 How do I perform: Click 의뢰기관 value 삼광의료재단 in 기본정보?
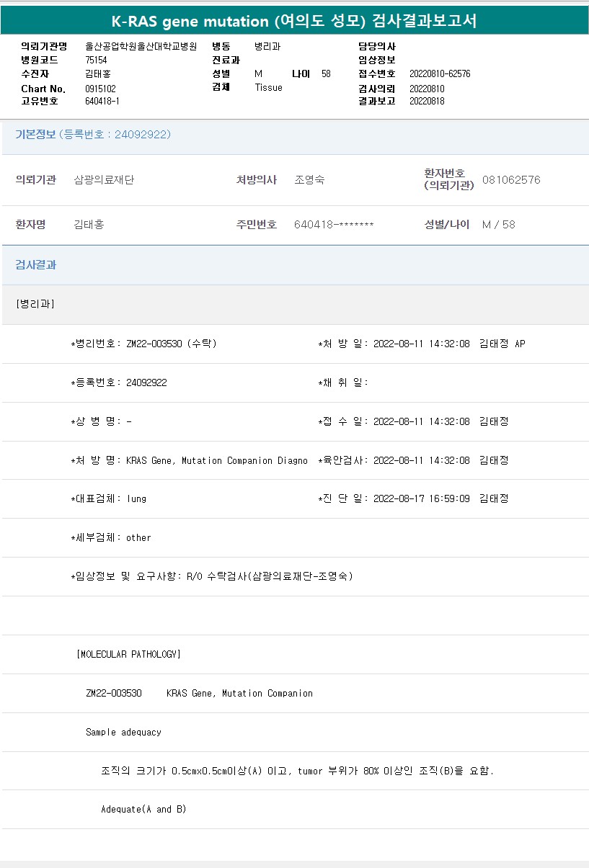pyautogui.click(x=104, y=180)
